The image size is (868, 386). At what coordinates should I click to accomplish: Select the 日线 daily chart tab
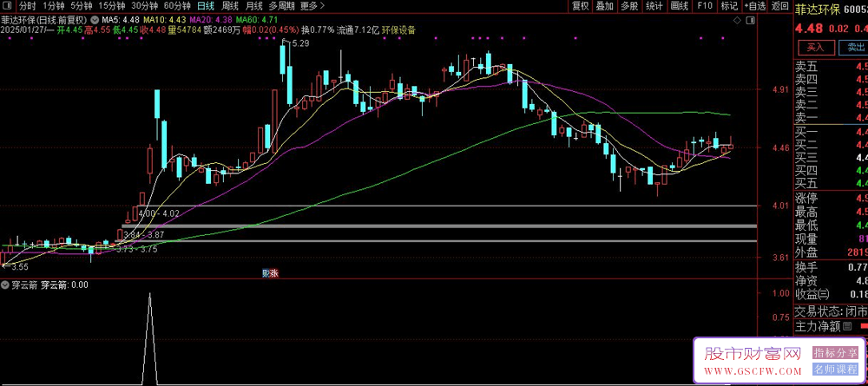206,6
